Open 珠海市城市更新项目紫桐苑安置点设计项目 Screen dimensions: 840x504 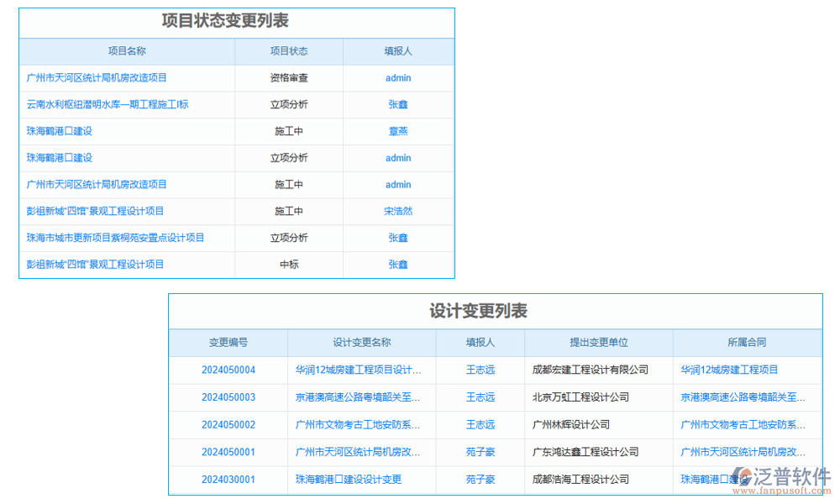pyautogui.click(x=113, y=238)
